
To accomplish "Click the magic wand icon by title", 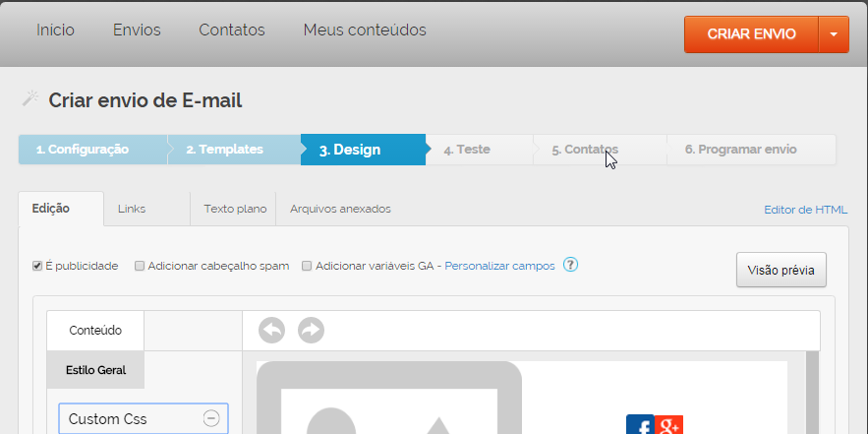I will pyautogui.click(x=30, y=99).
